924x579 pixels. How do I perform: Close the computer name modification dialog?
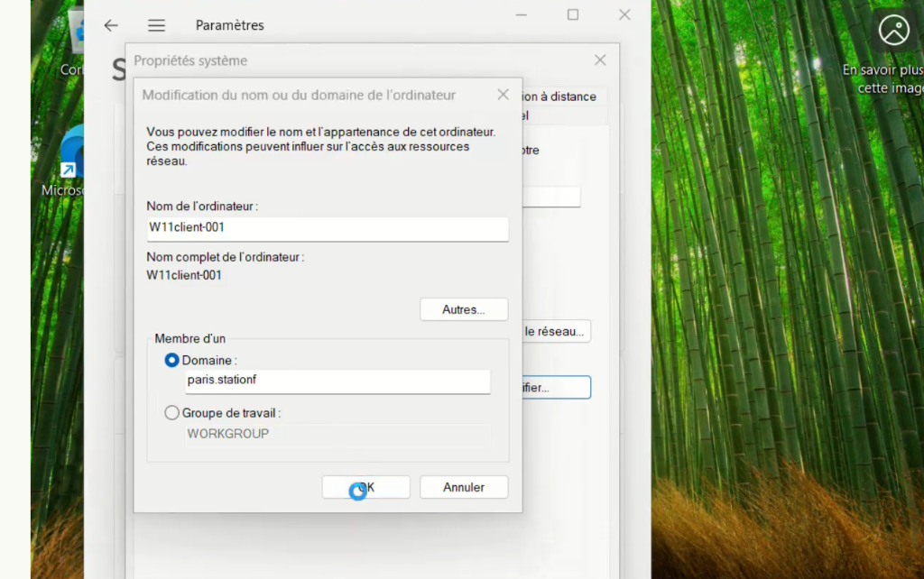[503, 95]
